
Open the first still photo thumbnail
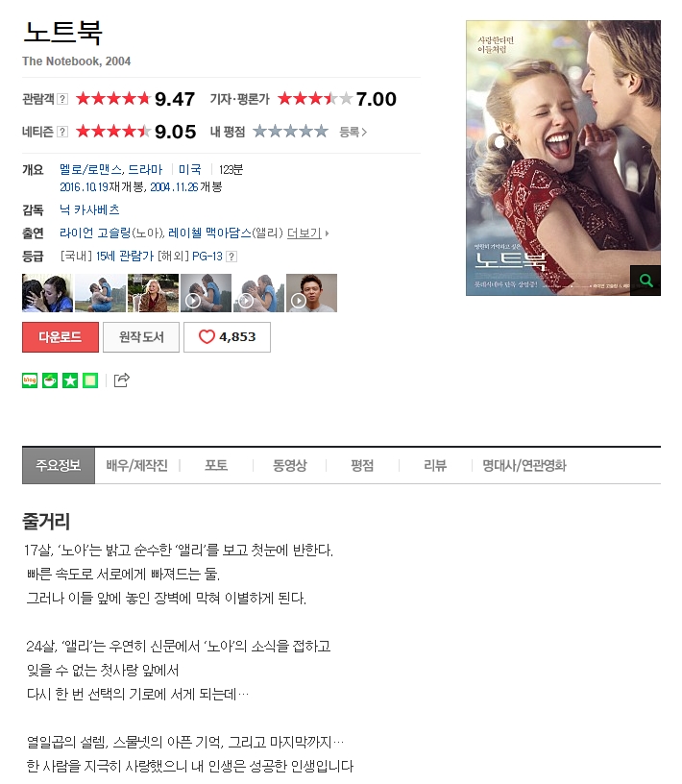47,293
